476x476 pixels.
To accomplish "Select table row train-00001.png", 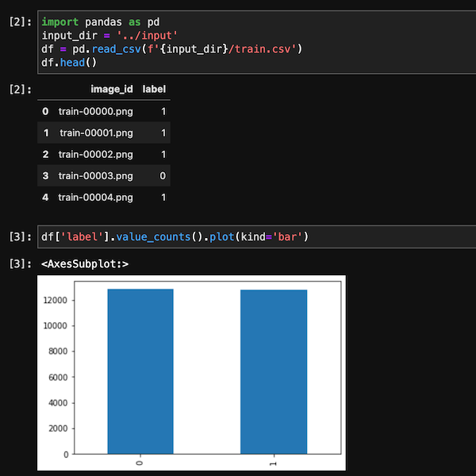I will [104, 132].
